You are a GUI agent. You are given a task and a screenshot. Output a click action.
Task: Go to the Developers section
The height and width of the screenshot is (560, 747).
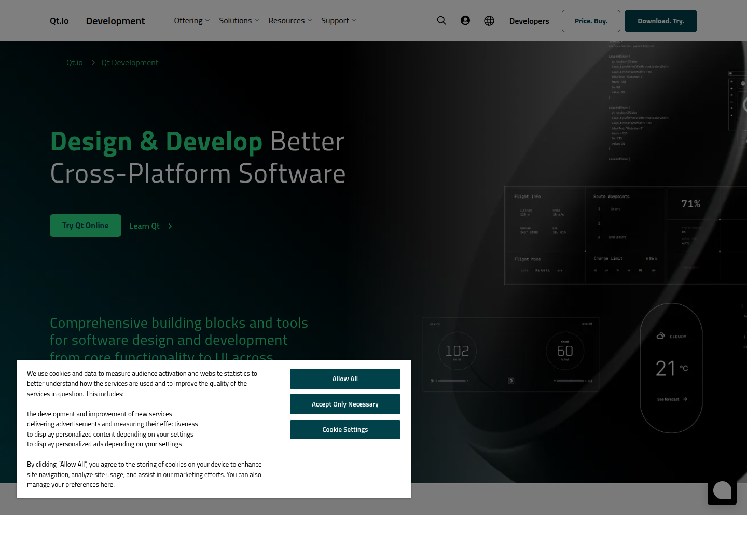[529, 21]
